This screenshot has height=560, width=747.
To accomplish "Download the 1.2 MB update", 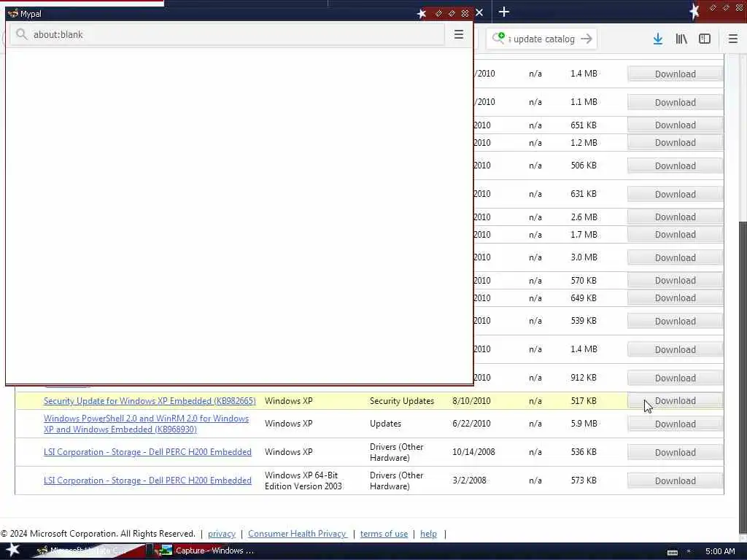I will 675,142.
